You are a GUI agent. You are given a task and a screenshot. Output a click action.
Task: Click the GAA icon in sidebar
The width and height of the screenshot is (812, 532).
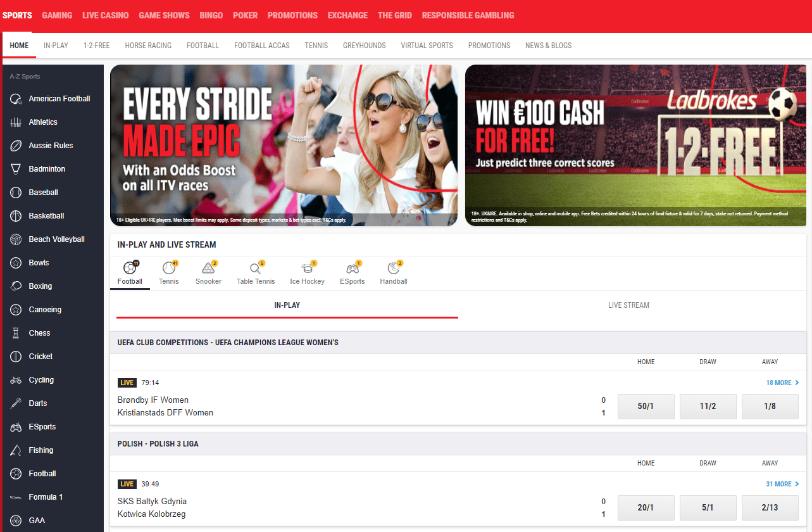tap(16, 521)
